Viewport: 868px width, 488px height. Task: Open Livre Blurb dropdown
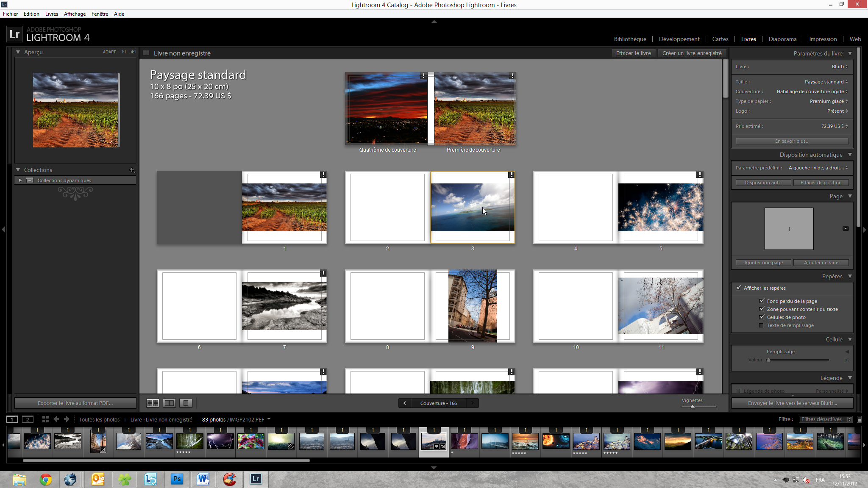pyautogui.click(x=840, y=67)
